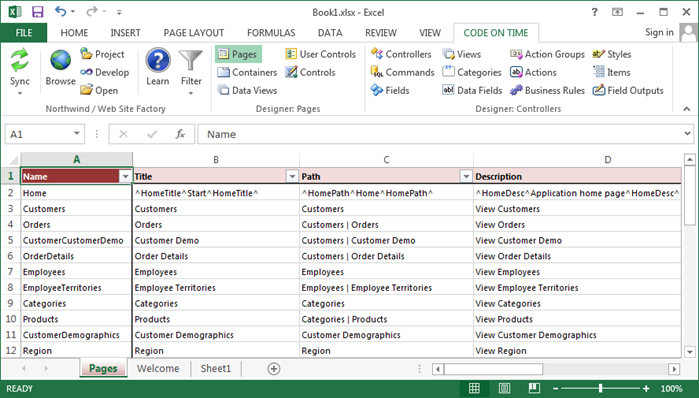Viewport: 699px width, 398px height.
Task: Open Controllers in Designer Controllers
Action: click(401, 54)
